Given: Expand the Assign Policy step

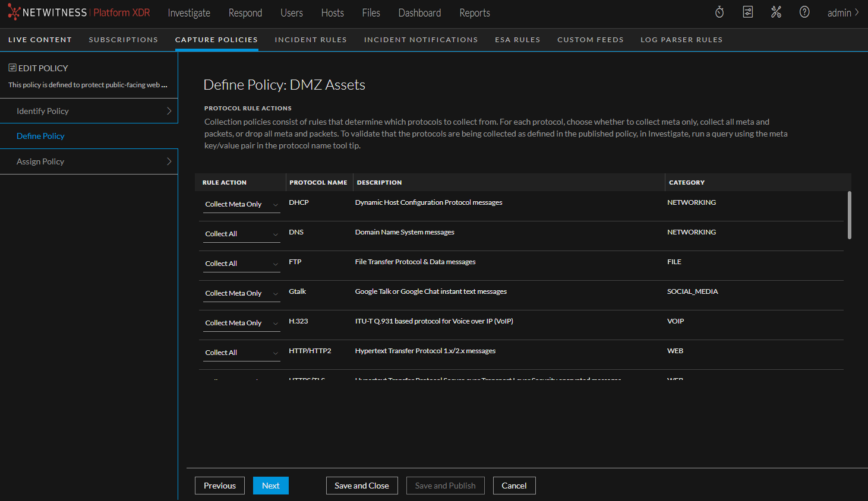Looking at the screenshot, I should (x=89, y=161).
